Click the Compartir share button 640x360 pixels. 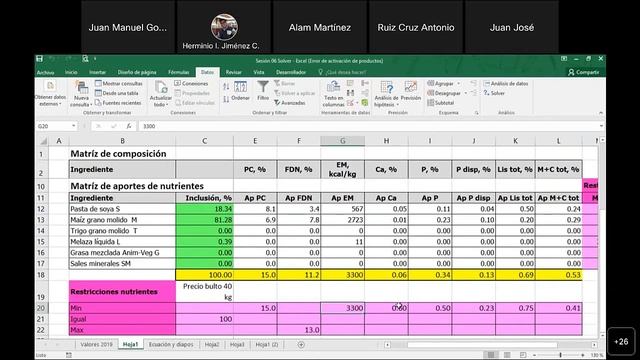tap(584, 72)
